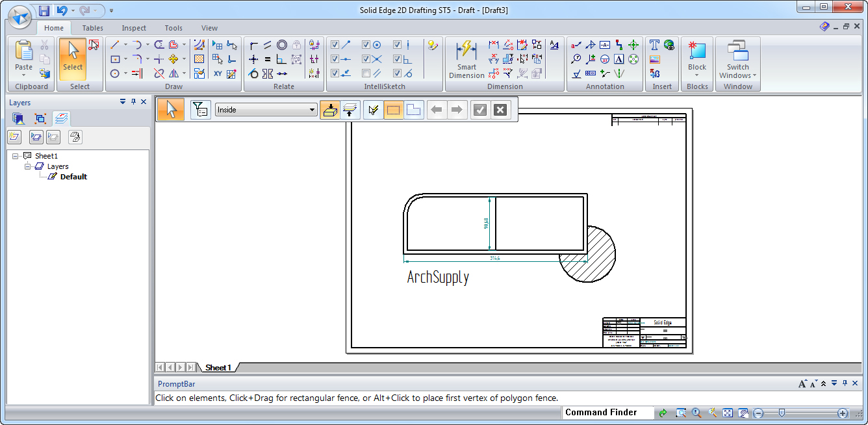Open the Paste dropdown arrow
Viewport: 868px width, 425px height.
tap(24, 75)
